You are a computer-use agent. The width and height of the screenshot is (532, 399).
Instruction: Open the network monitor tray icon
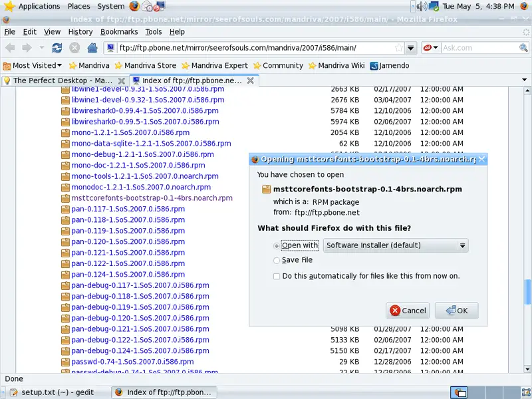[434, 6]
